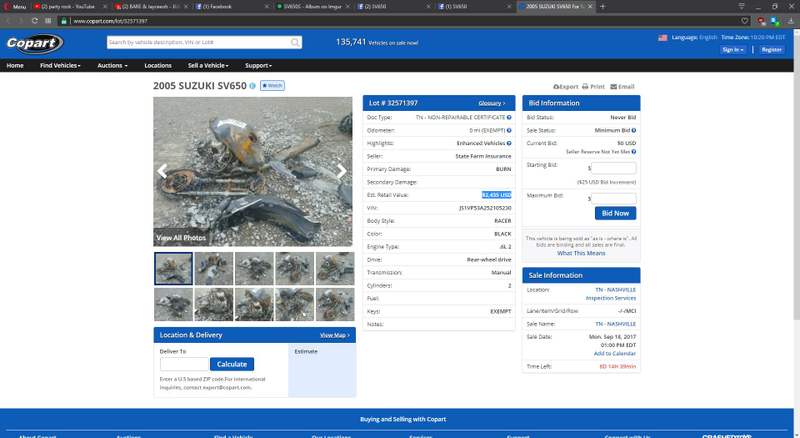Open the Glossary link
The width and height of the screenshot is (800, 438).
click(x=492, y=103)
